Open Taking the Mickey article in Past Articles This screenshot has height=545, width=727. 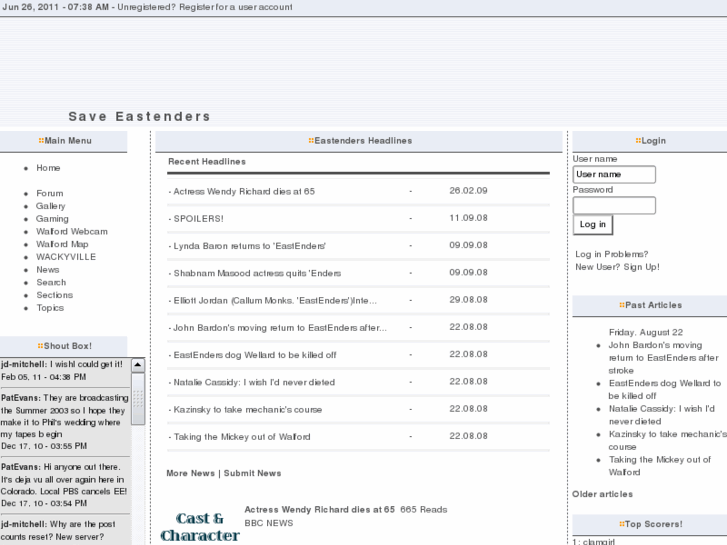659,466
